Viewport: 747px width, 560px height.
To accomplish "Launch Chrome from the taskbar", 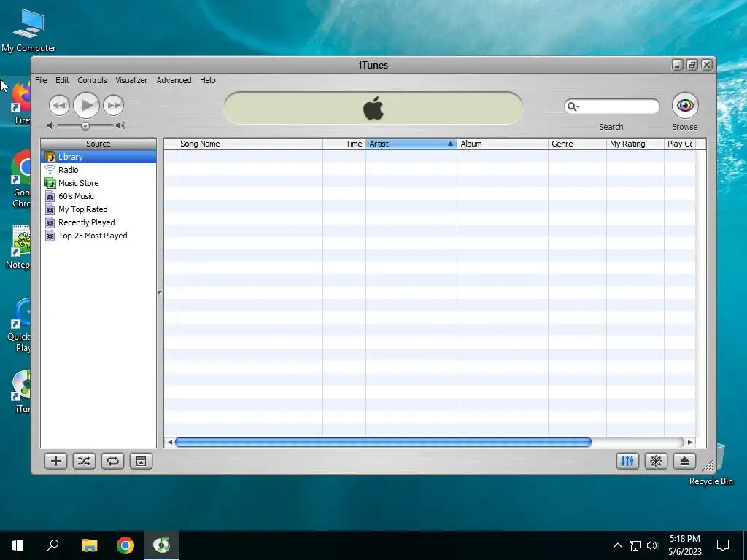I will tap(125, 545).
